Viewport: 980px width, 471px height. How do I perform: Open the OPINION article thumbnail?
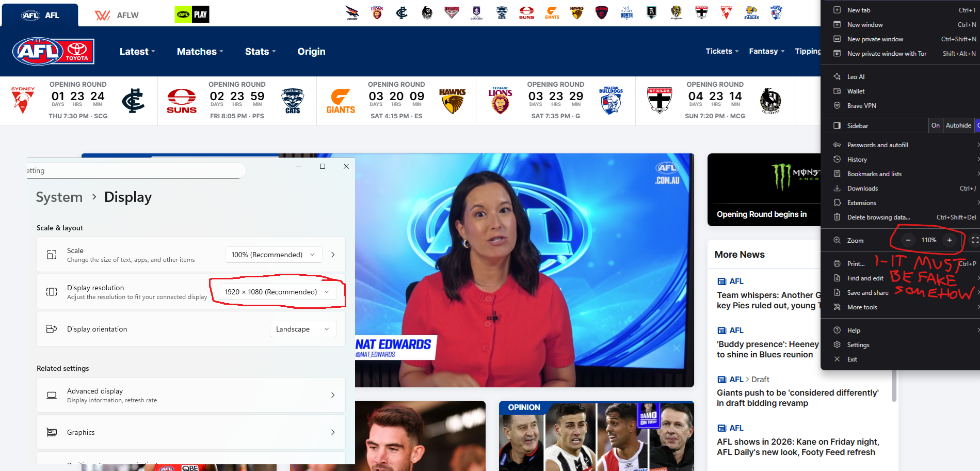pyautogui.click(x=597, y=436)
